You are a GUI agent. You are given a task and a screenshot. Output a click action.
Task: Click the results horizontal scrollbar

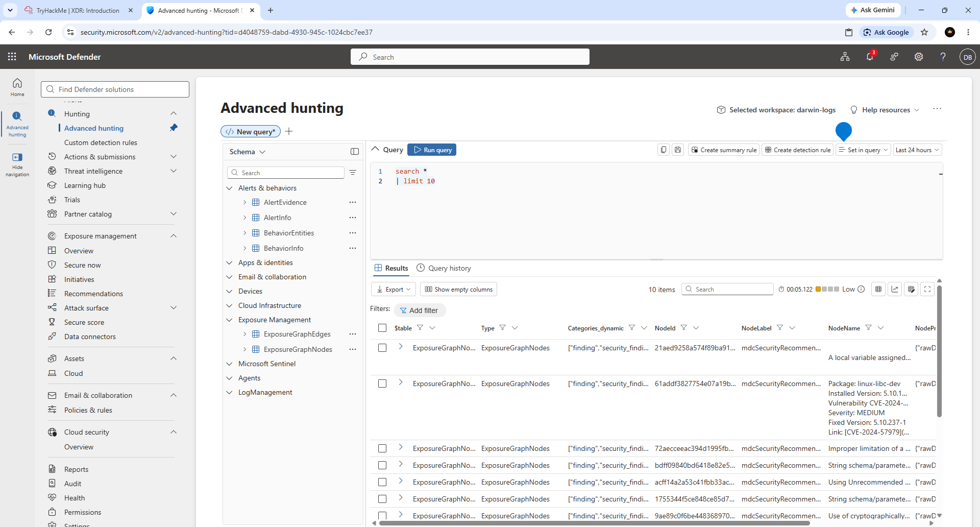point(595,523)
